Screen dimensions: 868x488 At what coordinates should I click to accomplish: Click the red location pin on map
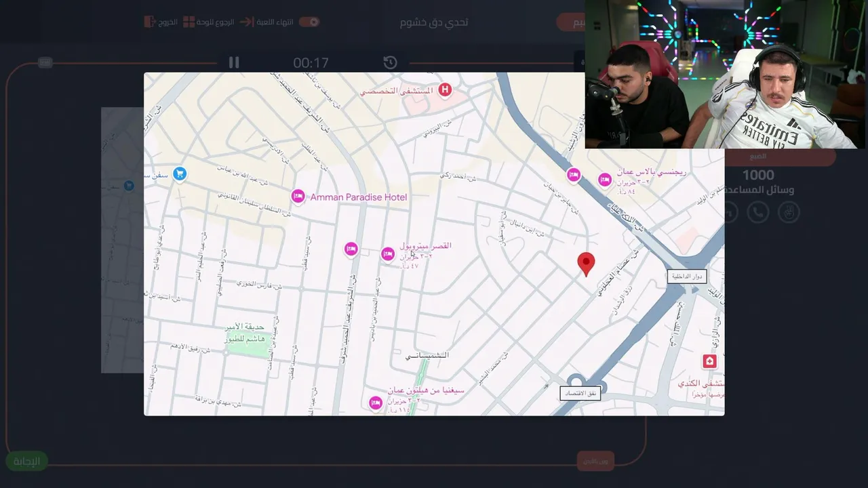point(586,264)
